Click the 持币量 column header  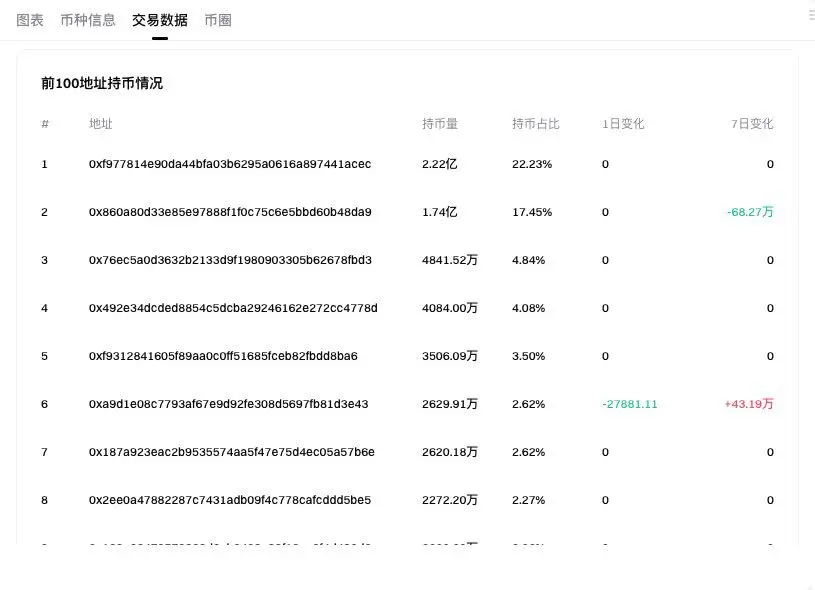[440, 124]
